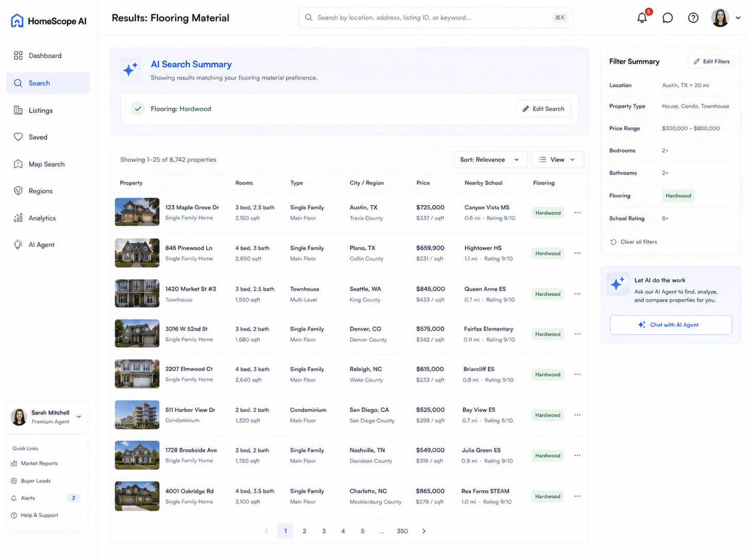
Task: Click the top search input field
Action: point(435,18)
